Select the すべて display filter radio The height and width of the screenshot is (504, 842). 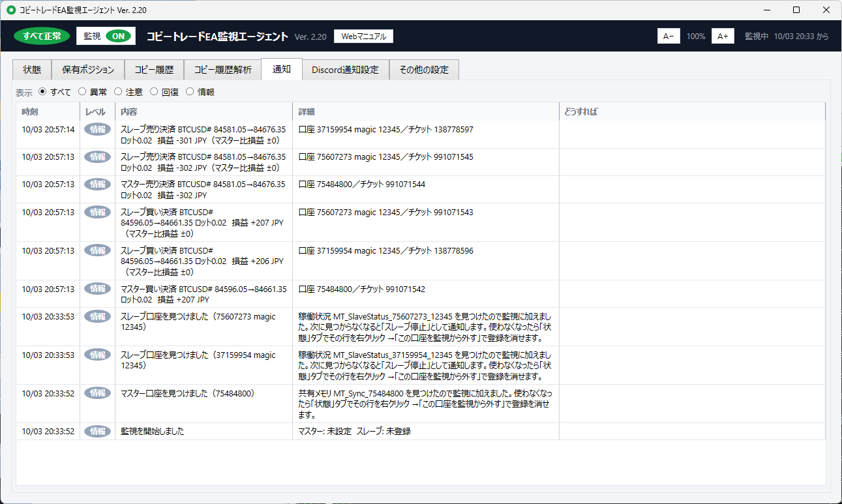click(43, 92)
